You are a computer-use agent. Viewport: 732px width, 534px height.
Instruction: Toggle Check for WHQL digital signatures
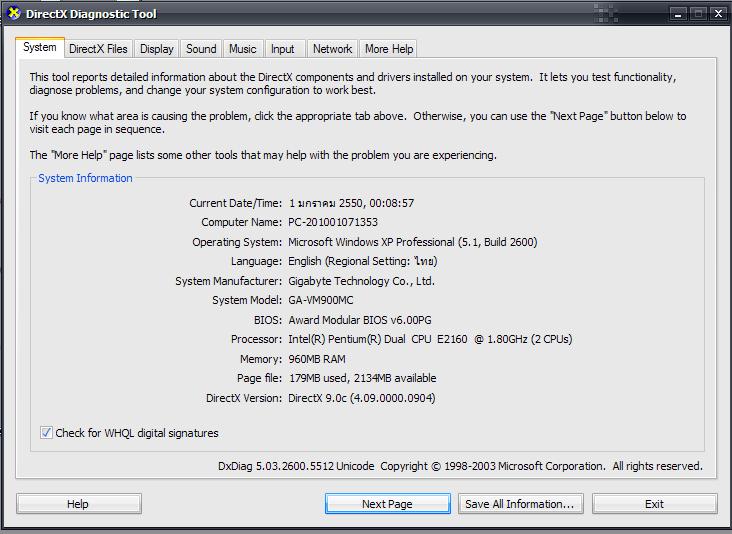pos(46,433)
